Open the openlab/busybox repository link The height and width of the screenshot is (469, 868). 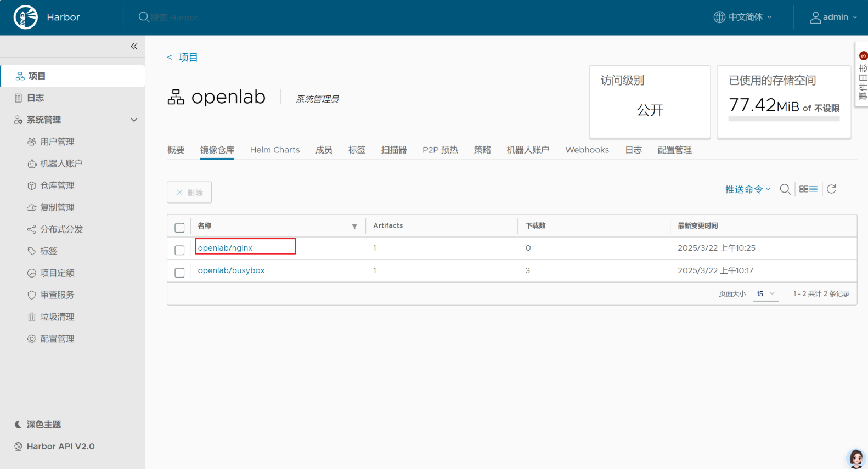(231, 270)
